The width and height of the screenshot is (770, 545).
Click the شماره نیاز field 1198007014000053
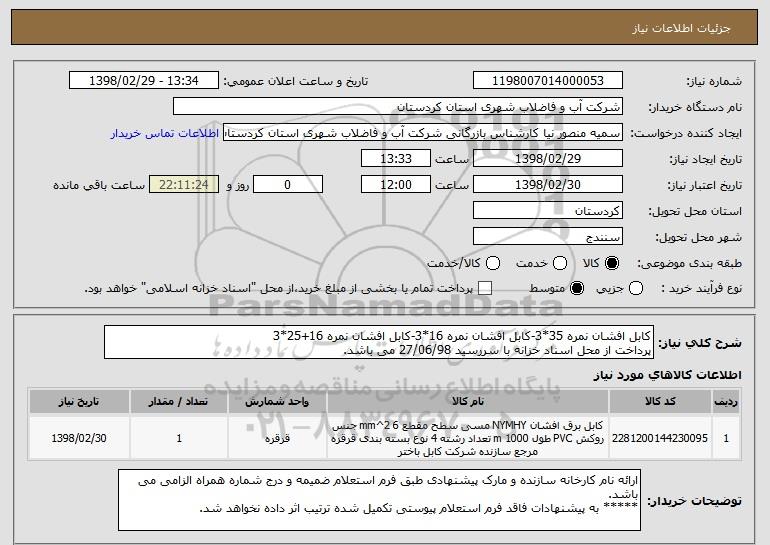click(548, 81)
